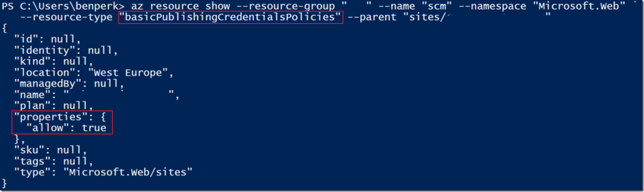Click the "sku": null line
Screen dimensions: 644x192
tap(51, 150)
